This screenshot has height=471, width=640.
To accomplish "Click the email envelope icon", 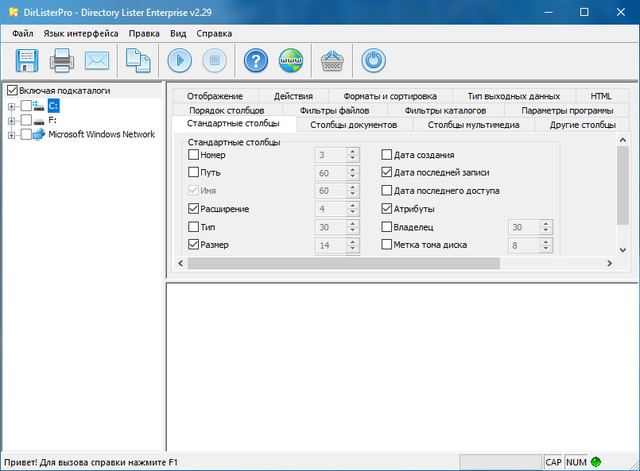I will tap(96, 60).
